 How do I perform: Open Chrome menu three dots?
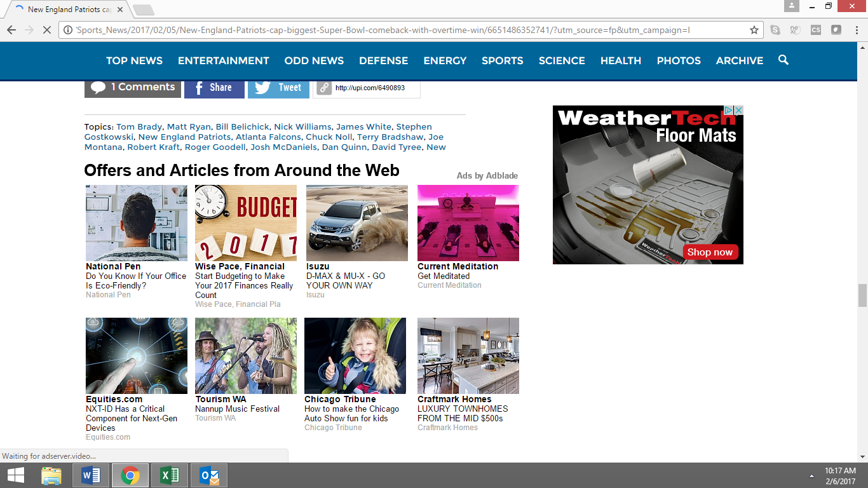pyautogui.click(x=855, y=30)
